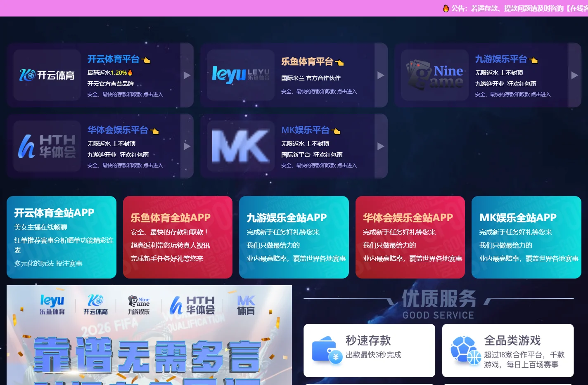588x385 pixels.
Task: Click the MK 体育 banner logo
Action: pyautogui.click(x=246, y=305)
